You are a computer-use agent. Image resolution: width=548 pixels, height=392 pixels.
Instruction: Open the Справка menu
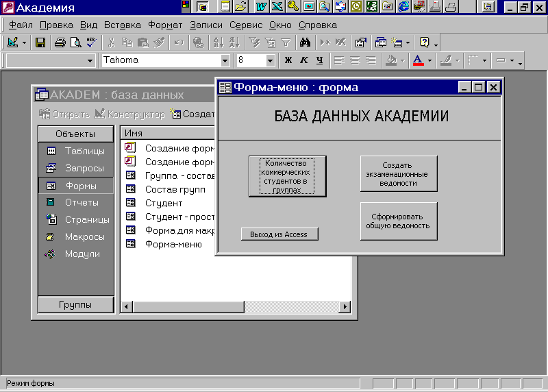pyautogui.click(x=318, y=25)
